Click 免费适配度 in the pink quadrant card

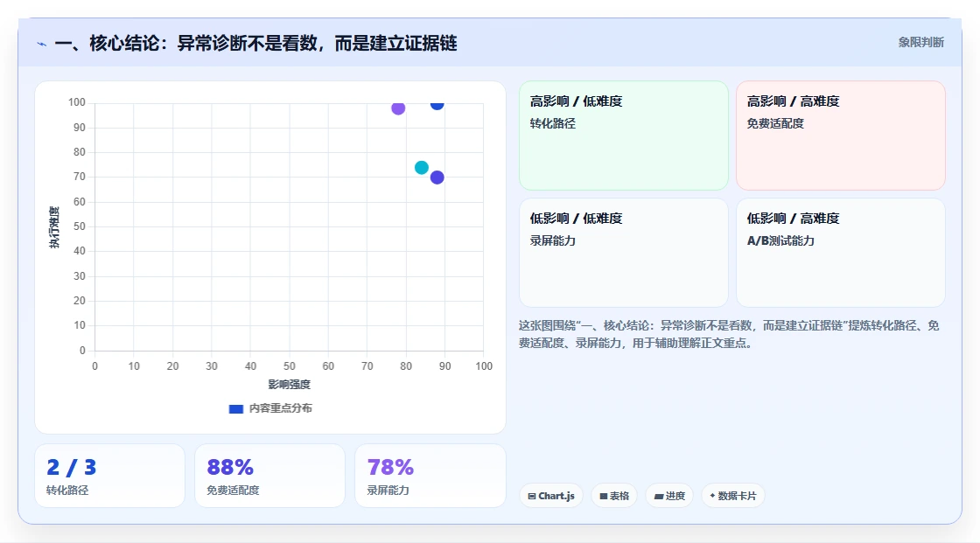point(775,123)
